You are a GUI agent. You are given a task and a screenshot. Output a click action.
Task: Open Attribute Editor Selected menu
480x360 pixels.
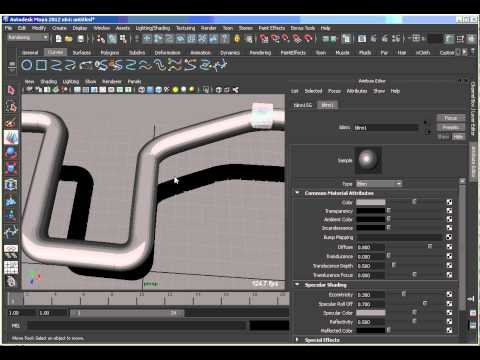313,91
